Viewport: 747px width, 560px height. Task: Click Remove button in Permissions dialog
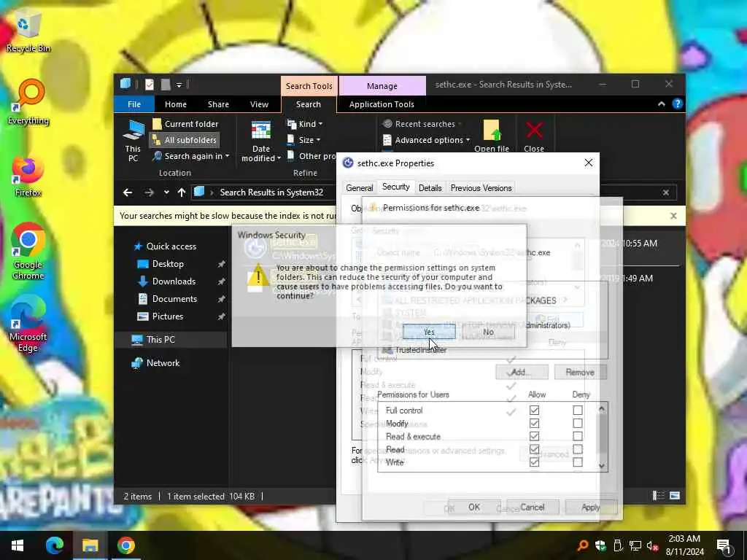pos(580,372)
